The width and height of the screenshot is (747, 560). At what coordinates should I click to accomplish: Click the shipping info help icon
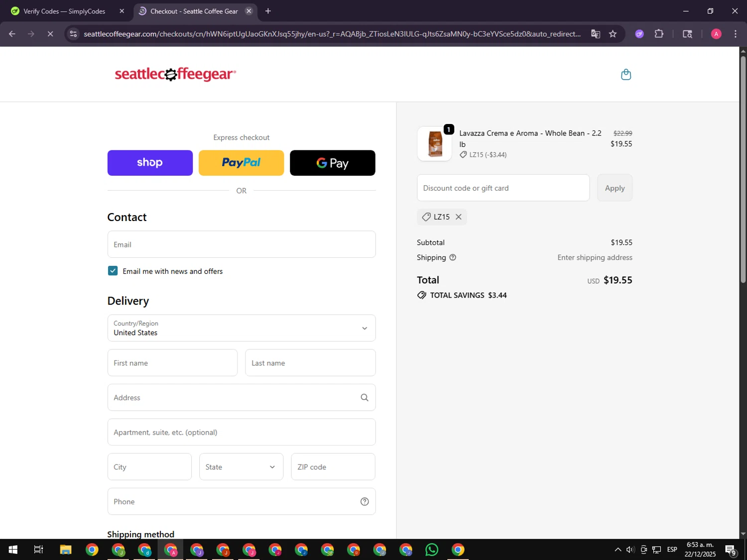[453, 257]
